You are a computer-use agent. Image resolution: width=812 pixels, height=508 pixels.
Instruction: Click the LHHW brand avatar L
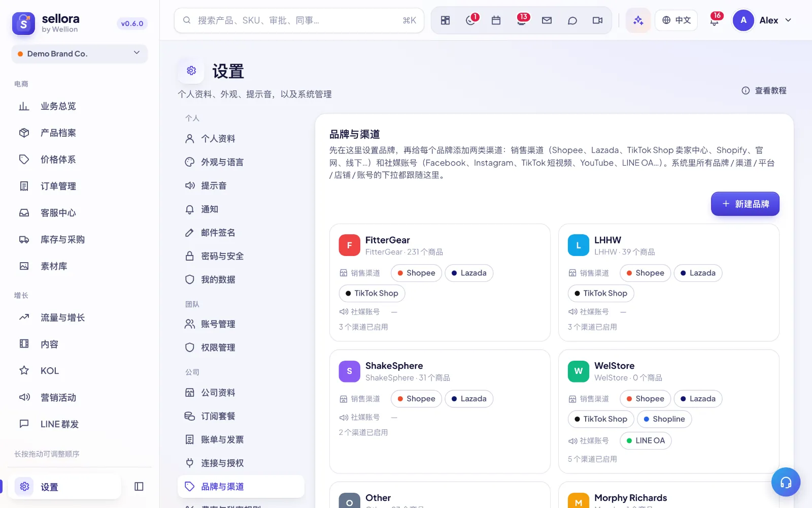[578, 245]
